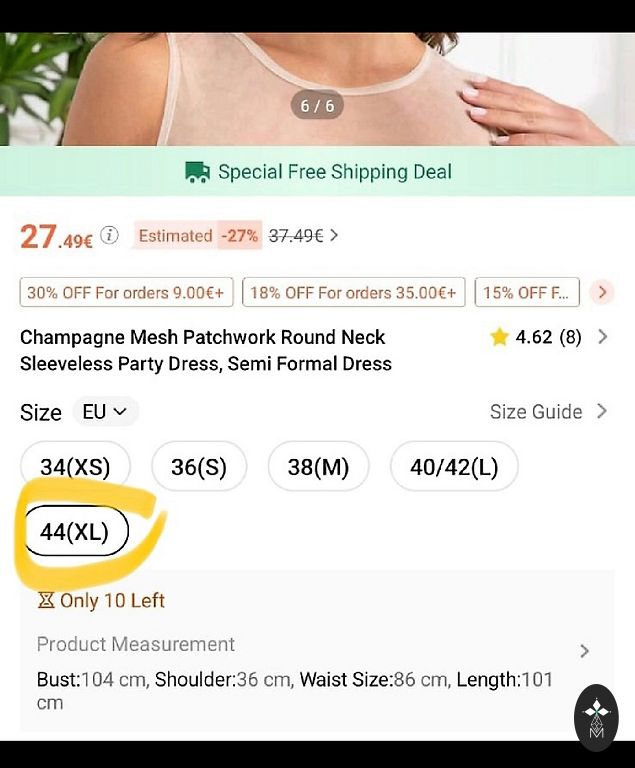Image resolution: width=635 pixels, height=768 pixels.
Task: Tap the floating logo icon at bottom right
Action: (596, 717)
